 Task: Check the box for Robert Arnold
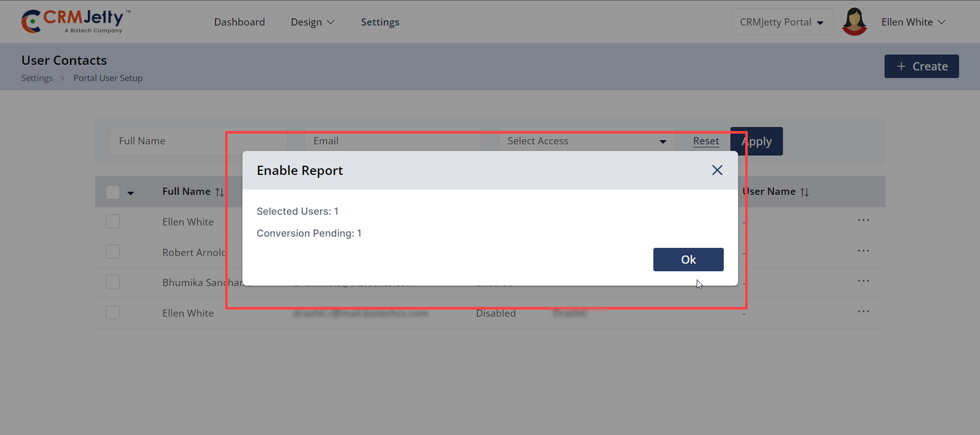[x=113, y=252]
